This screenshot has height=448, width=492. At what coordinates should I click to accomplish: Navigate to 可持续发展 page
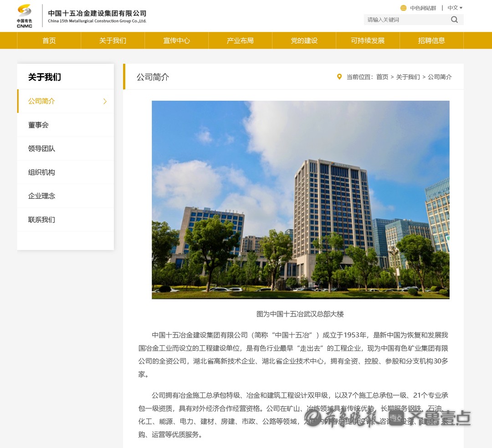click(368, 41)
